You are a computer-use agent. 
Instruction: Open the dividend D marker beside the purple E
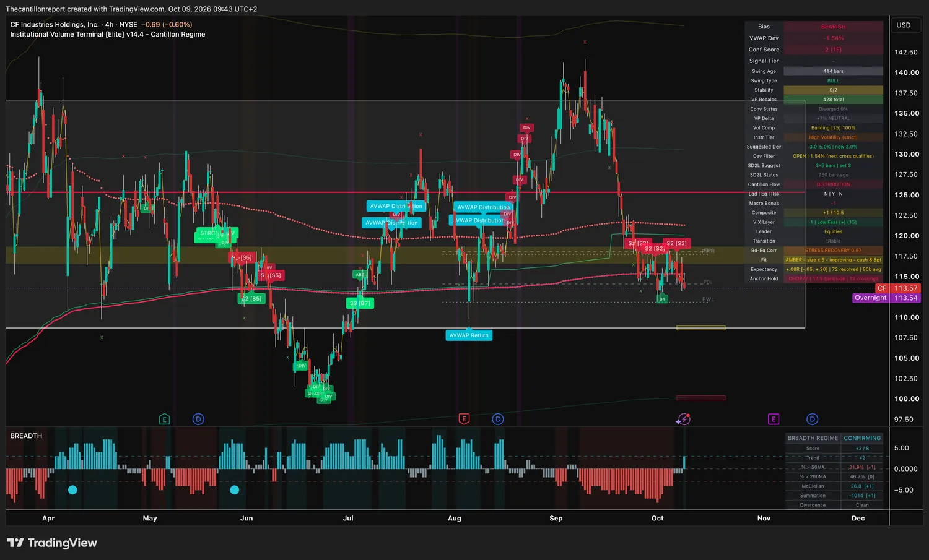(x=813, y=419)
